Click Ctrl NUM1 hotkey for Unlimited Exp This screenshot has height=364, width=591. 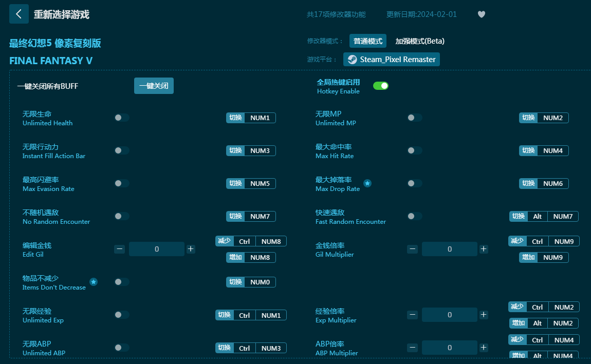click(x=251, y=315)
